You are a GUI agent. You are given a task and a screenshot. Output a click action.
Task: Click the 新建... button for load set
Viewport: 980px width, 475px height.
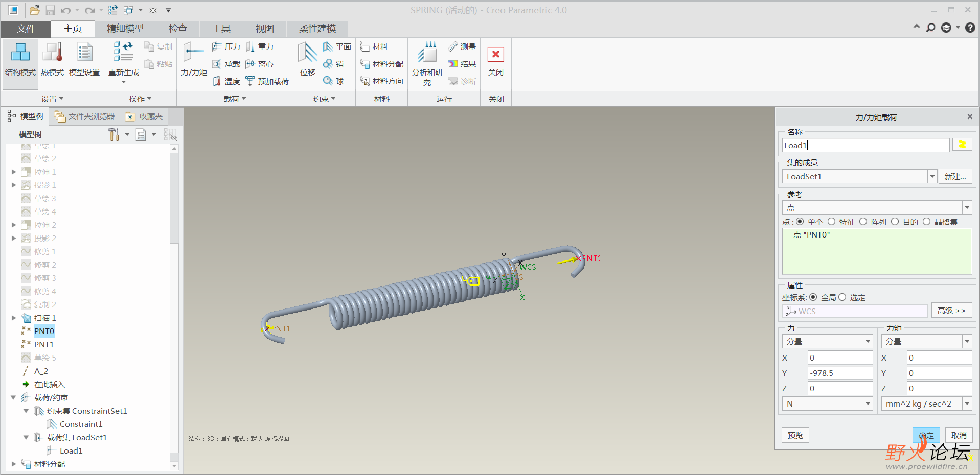click(955, 176)
